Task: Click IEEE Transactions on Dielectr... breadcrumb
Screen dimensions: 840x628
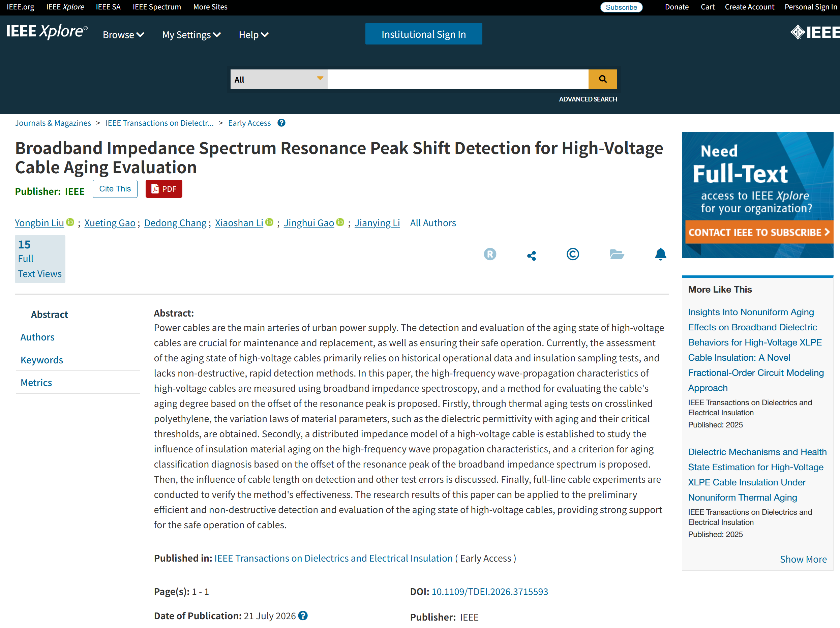Action: point(159,123)
